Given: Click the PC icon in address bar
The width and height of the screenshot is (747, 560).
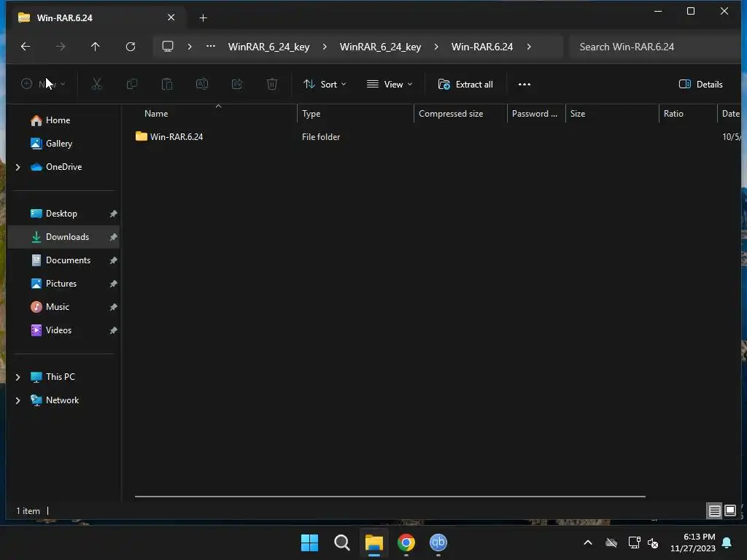Looking at the screenshot, I should (168, 47).
